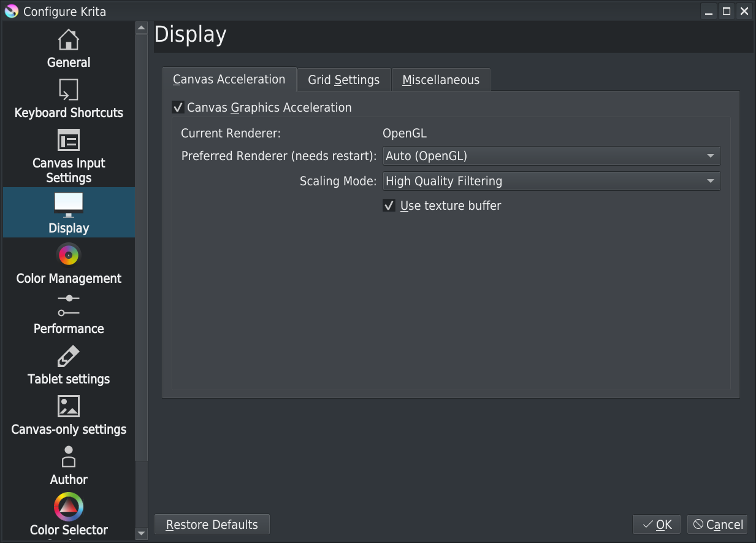The image size is (756, 543).
Task: Open the Miscellaneous tab
Action: coord(441,80)
